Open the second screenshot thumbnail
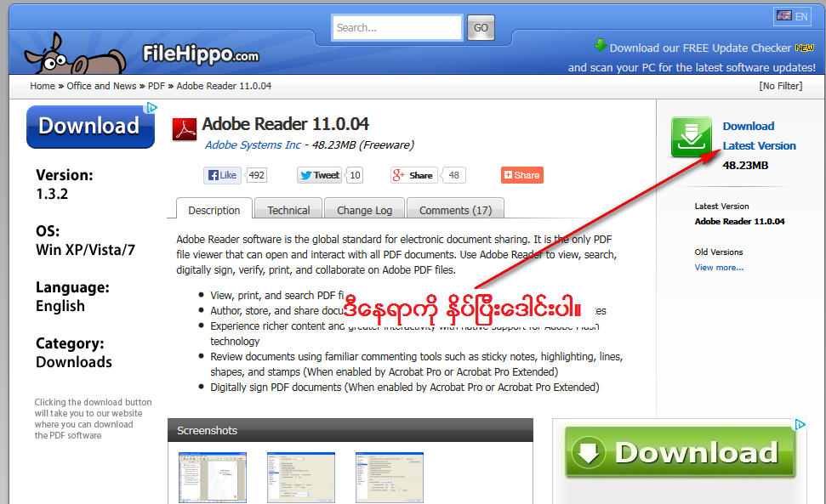This screenshot has width=826, height=504. [x=301, y=477]
